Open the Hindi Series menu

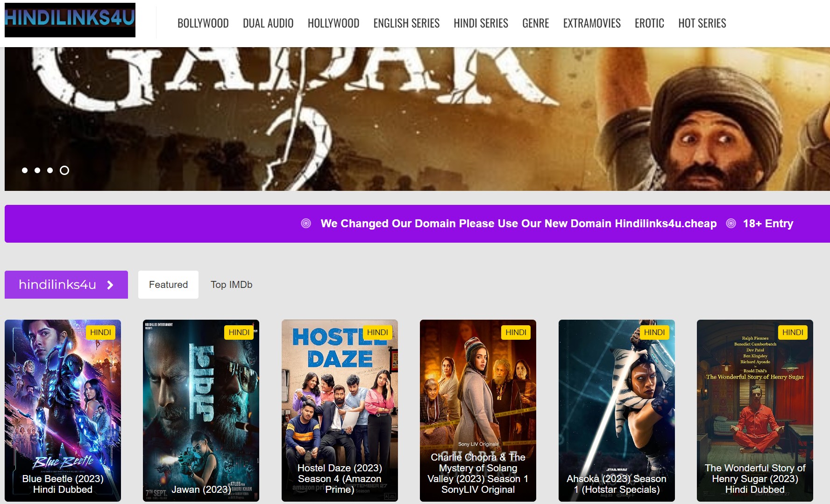point(481,23)
